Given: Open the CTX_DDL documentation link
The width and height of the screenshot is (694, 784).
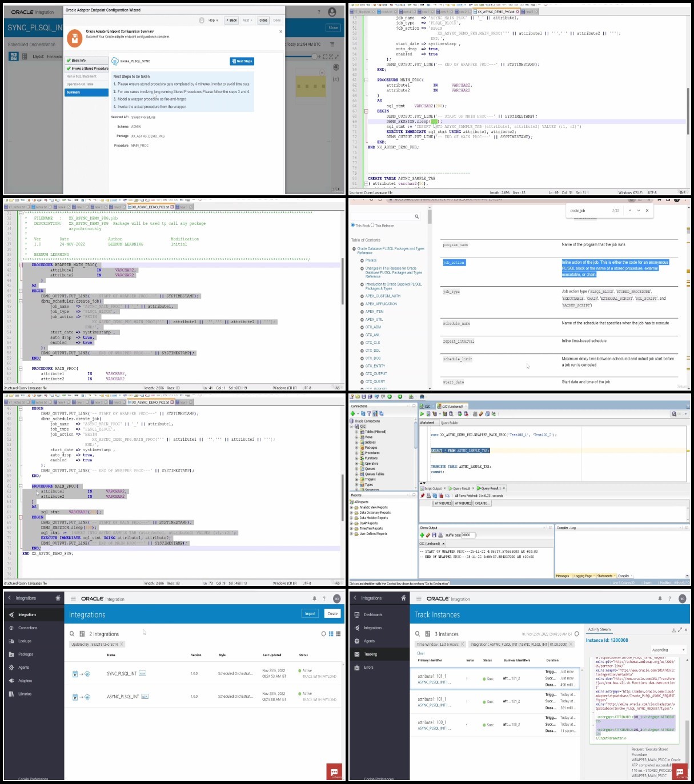Looking at the screenshot, I should coord(373,351).
